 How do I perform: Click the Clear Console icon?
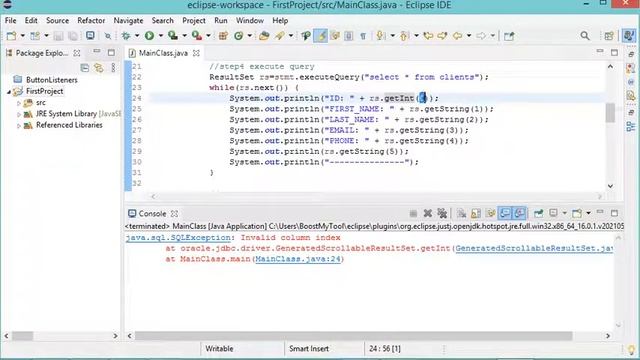(x=462, y=213)
